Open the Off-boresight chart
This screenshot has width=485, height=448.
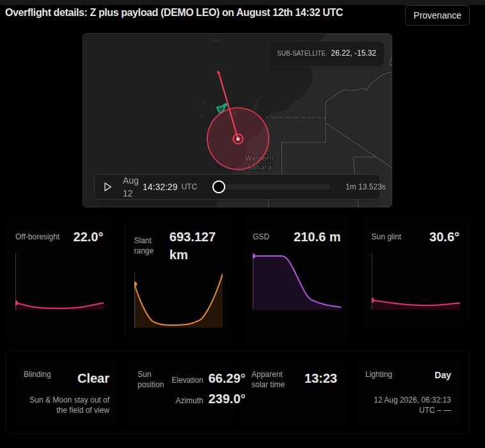(x=60, y=282)
